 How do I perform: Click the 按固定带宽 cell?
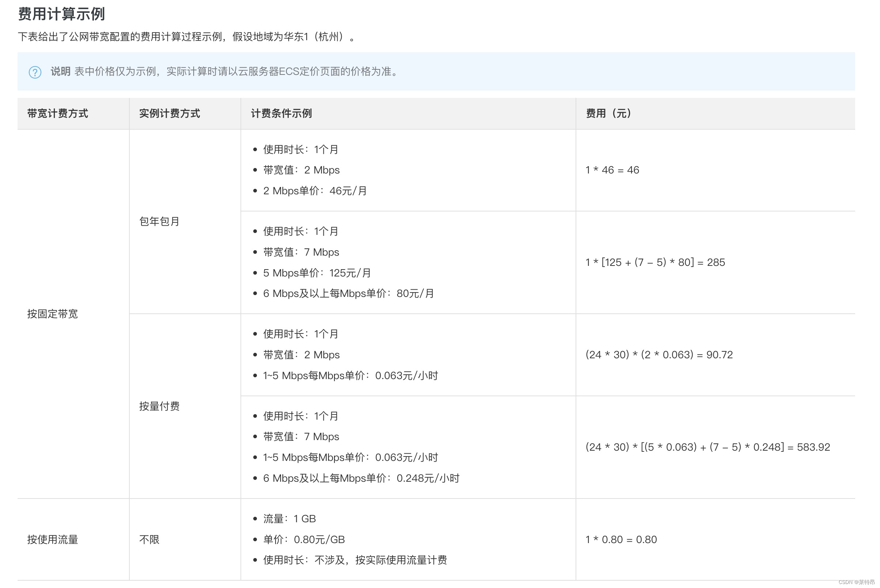click(x=53, y=314)
